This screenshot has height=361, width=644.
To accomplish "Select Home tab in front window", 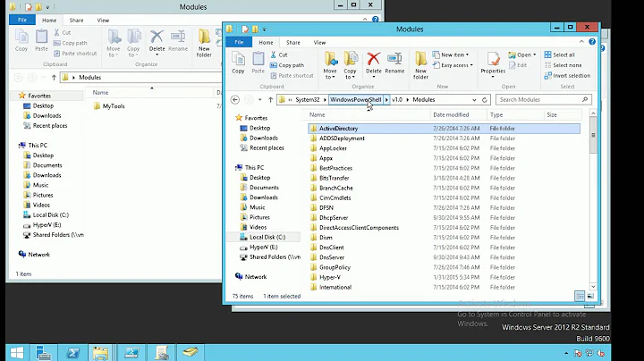I will click(266, 42).
